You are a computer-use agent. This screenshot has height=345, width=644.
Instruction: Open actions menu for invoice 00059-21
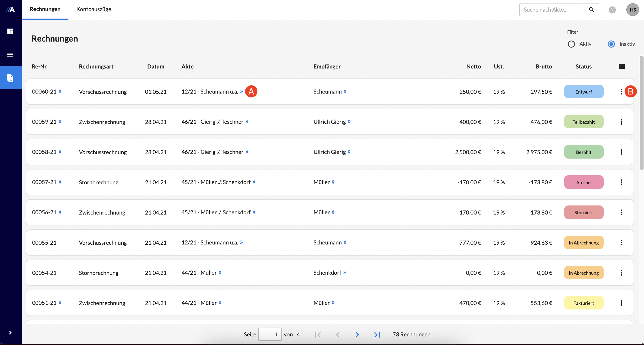coord(621,122)
